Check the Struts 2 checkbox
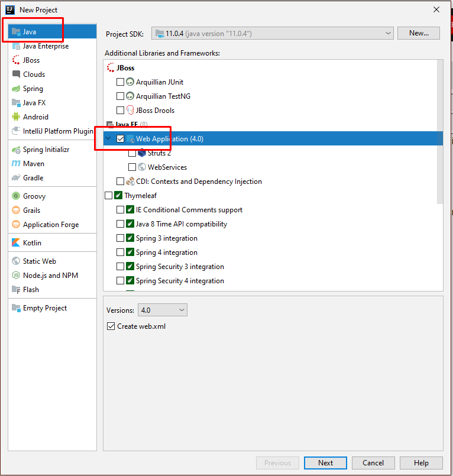This screenshot has width=453, height=476. (132, 153)
